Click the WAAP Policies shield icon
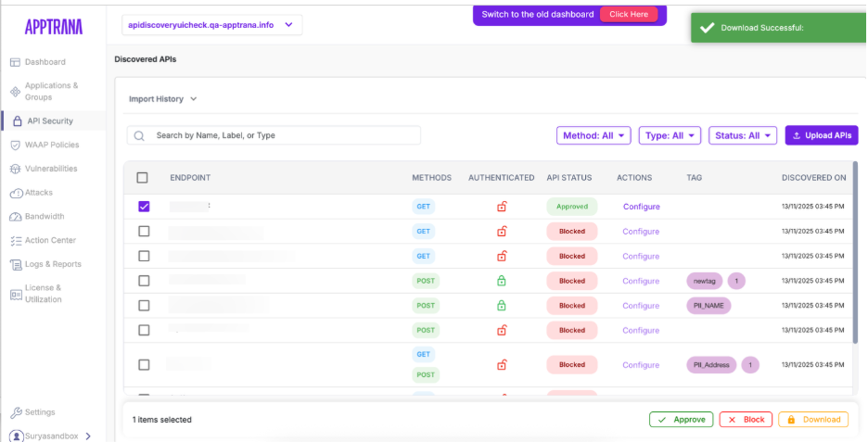The width and height of the screenshot is (868, 442). click(x=16, y=145)
